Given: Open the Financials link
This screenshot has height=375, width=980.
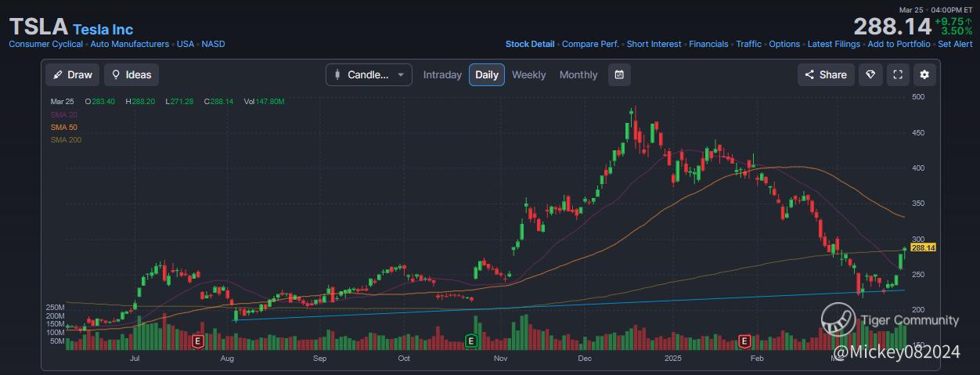Looking at the screenshot, I should [x=708, y=45].
